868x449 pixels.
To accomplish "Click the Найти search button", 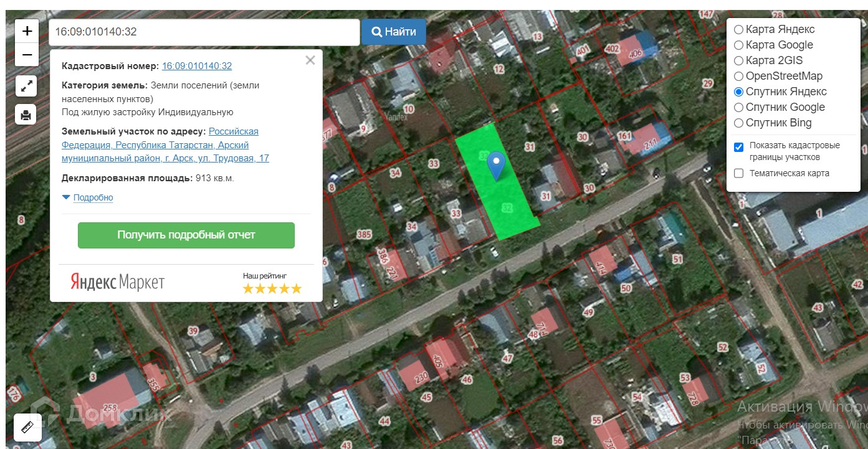I will point(394,32).
